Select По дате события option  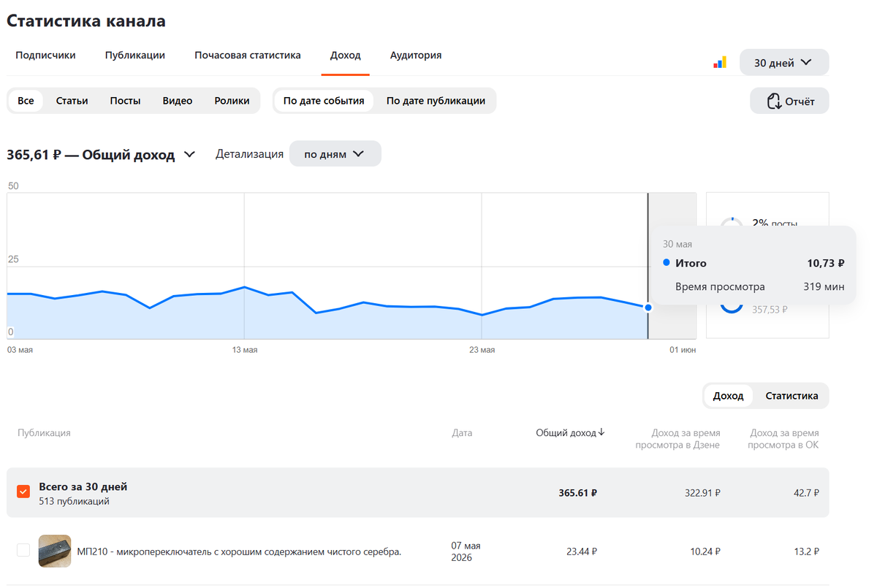[x=324, y=101]
